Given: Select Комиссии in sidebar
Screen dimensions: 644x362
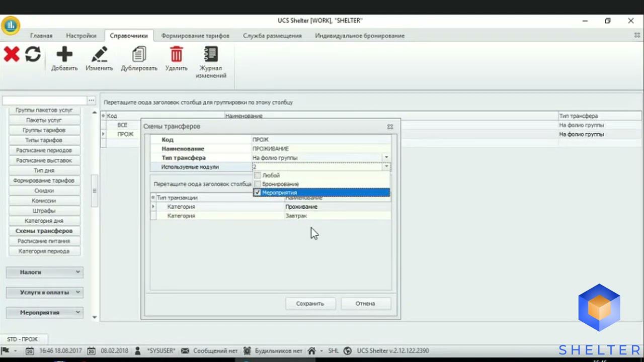Looking at the screenshot, I should click(x=44, y=201).
